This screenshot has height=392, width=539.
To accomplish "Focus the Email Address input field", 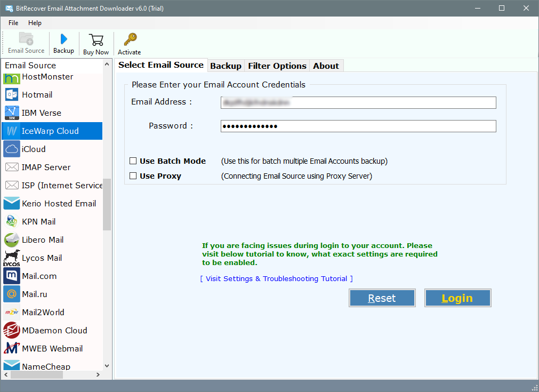I will pyautogui.click(x=358, y=102).
